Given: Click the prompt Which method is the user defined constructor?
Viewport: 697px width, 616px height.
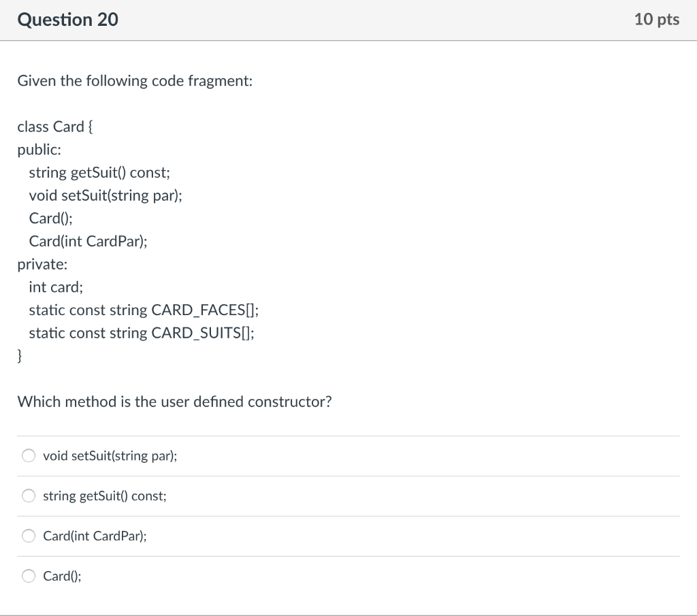Looking at the screenshot, I should (x=174, y=402).
